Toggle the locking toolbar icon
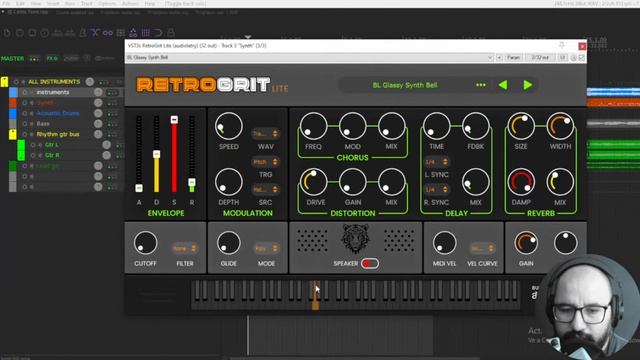The height and width of the screenshot is (360, 640). [171, 33]
